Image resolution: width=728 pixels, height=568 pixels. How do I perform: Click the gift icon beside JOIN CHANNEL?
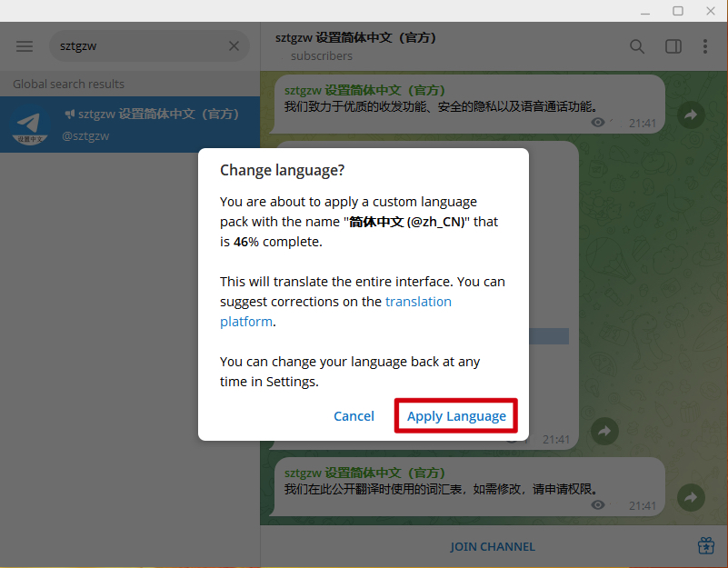click(706, 546)
